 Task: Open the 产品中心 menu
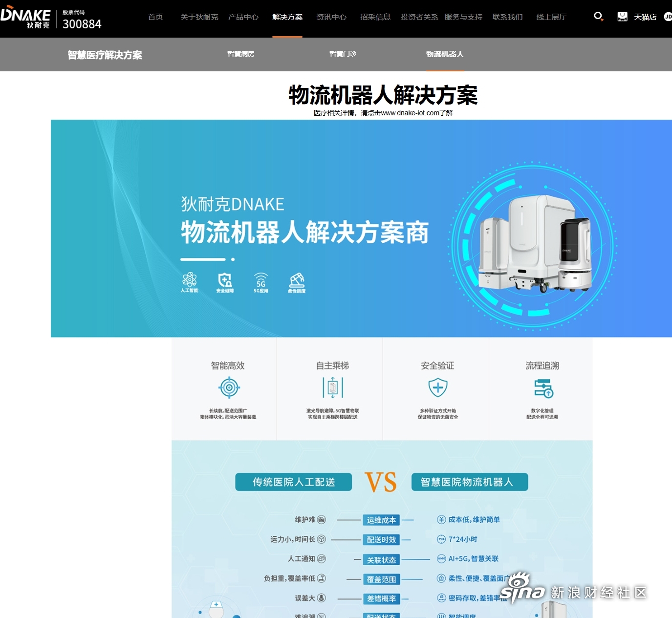coord(243,17)
